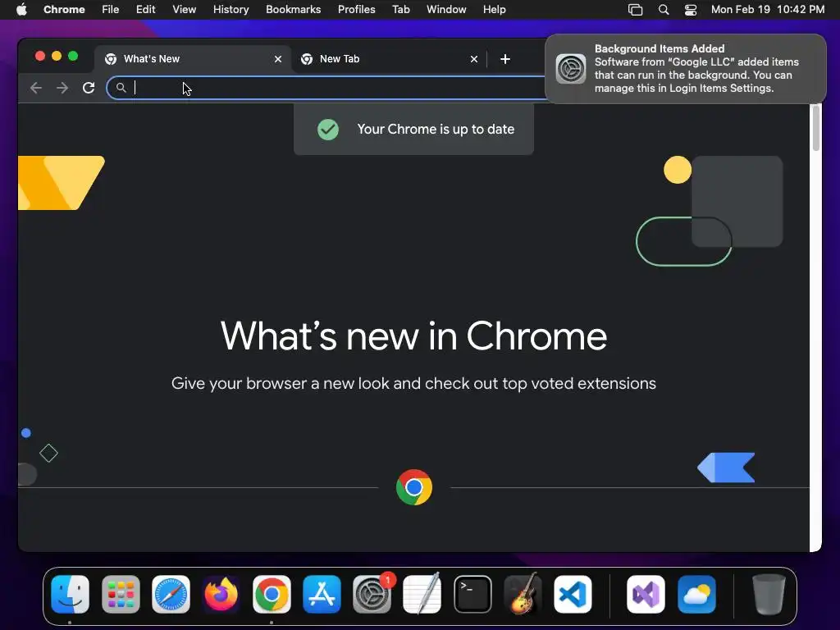Viewport: 840px width, 630px height.
Task: Reload the current page
Action: click(89, 88)
